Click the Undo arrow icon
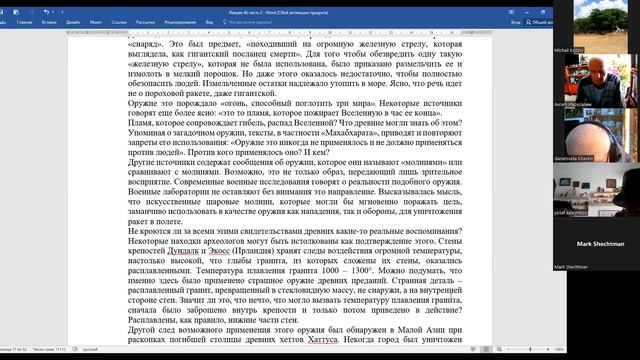 (46, 12)
